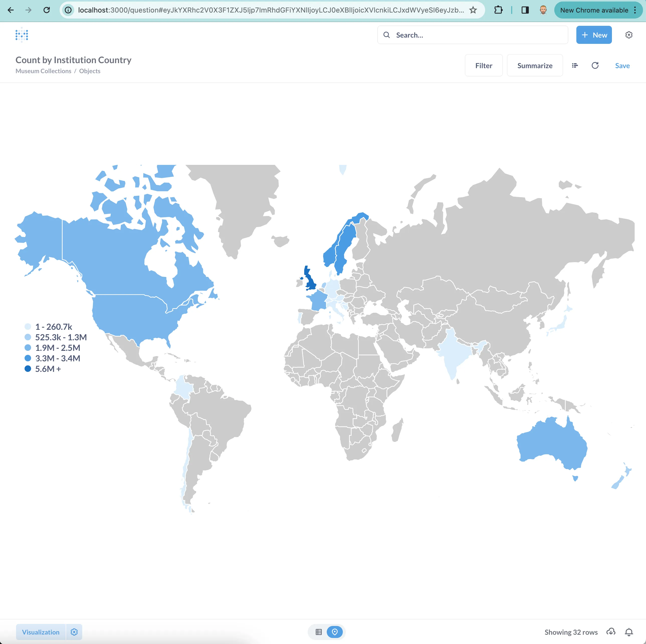646x644 pixels.
Task: Click the Metabase logo
Action: (21, 35)
